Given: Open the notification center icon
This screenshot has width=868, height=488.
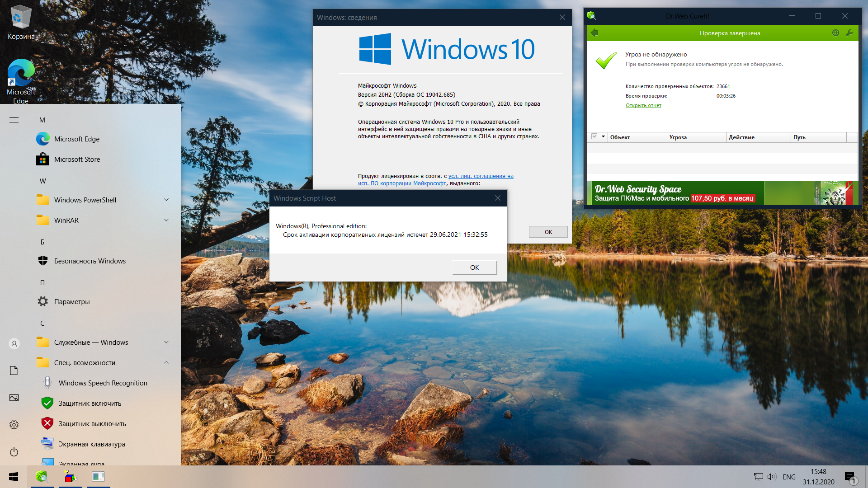Looking at the screenshot, I should [850, 477].
